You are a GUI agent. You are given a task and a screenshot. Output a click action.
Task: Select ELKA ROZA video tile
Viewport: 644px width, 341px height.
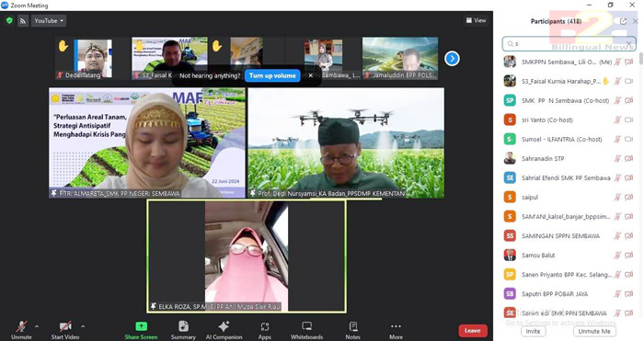[247, 256]
